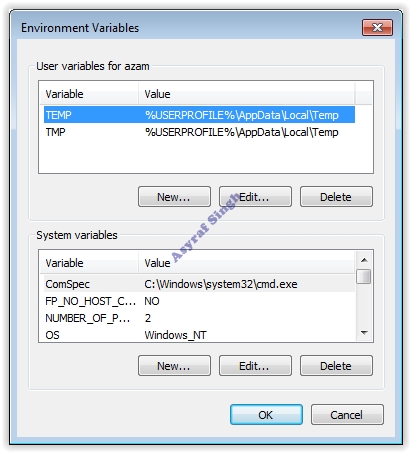Click Edit under user variables for azam
Viewport: 411px width, 453px height.
click(x=255, y=197)
